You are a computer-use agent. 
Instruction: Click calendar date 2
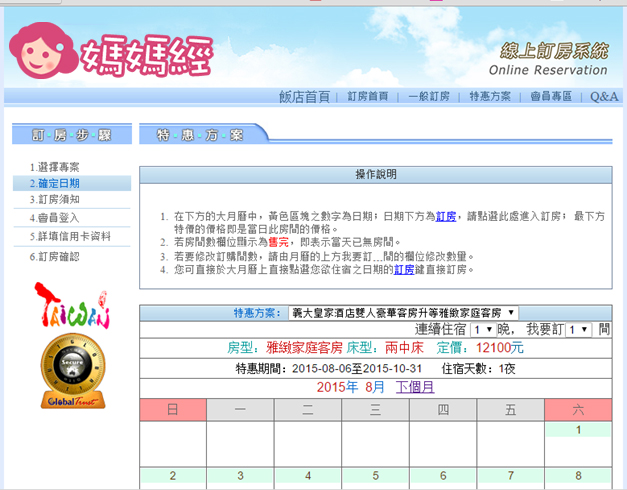tap(173, 476)
